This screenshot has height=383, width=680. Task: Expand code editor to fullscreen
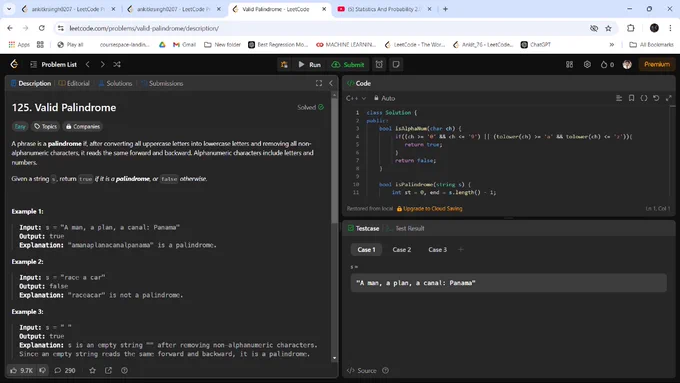669,98
